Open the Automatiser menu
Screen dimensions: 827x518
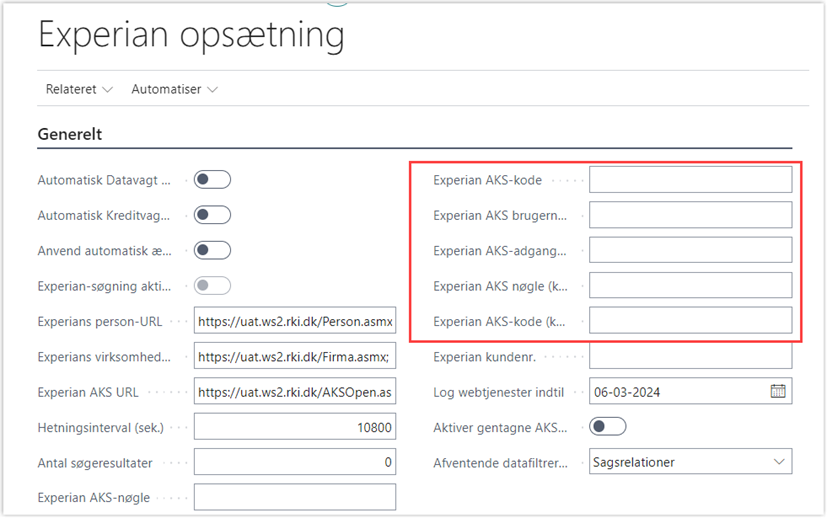pyautogui.click(x=175, y=89)
